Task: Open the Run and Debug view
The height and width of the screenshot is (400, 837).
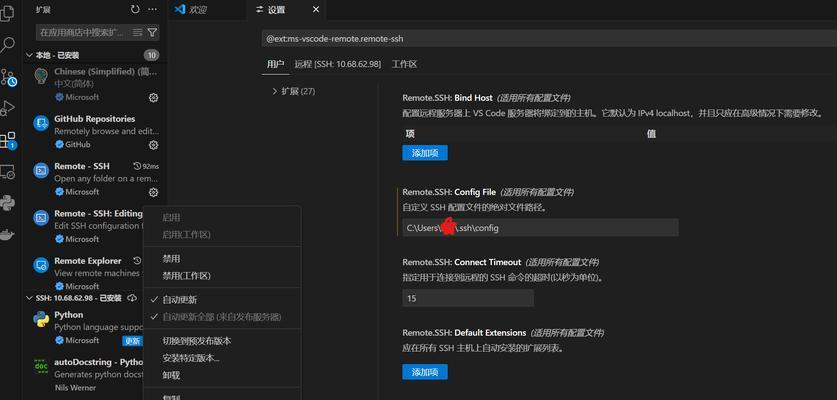Action: pos(7,108)
